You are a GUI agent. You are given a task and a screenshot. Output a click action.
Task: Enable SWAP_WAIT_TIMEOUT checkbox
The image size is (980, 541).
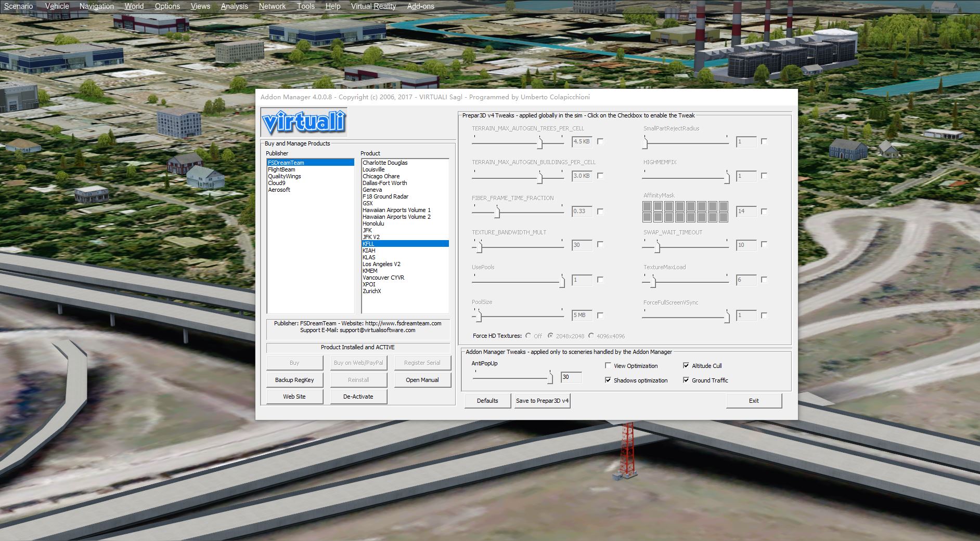(764, 244)
